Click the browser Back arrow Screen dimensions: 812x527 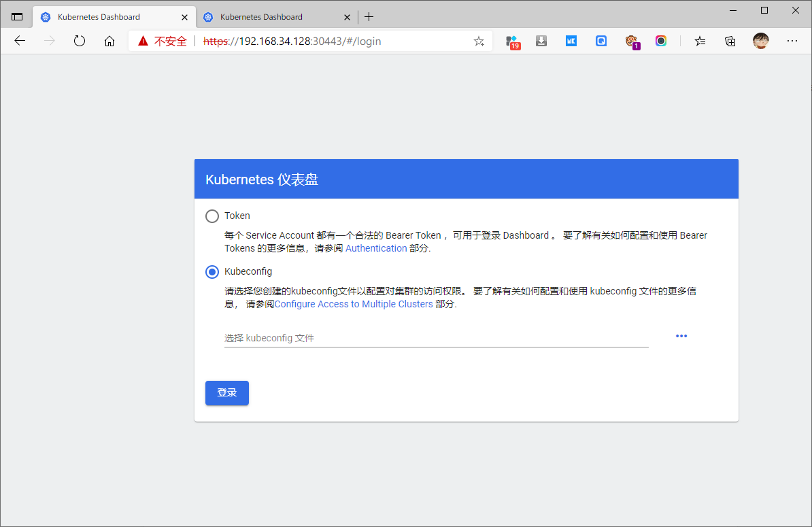pyautogui.click(x=20, y=41)
